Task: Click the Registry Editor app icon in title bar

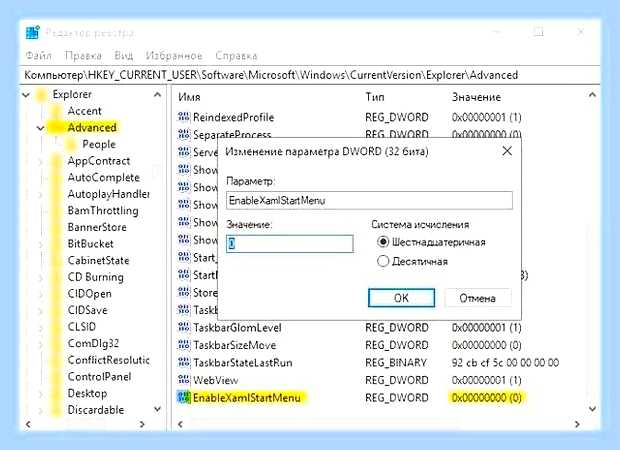Action: (x=32, y=32)
